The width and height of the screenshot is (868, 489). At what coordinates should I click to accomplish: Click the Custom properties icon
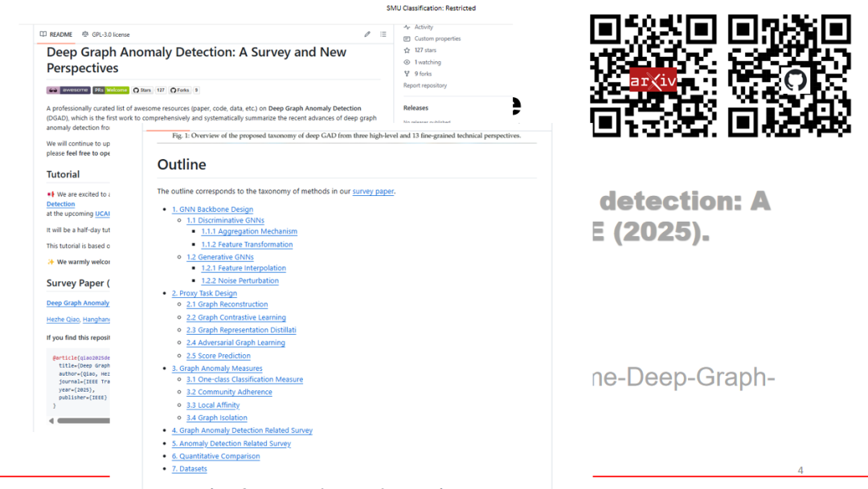point(407,39)
